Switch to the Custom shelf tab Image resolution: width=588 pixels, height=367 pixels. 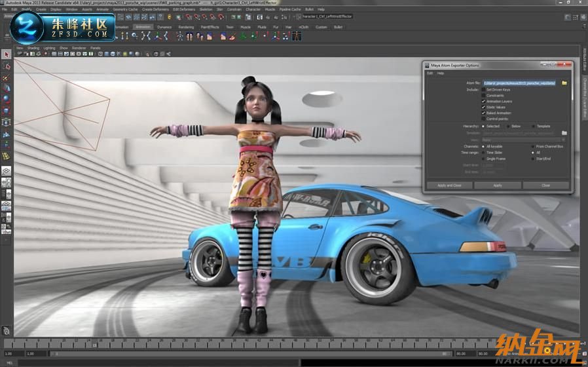[x=321, y=27]
